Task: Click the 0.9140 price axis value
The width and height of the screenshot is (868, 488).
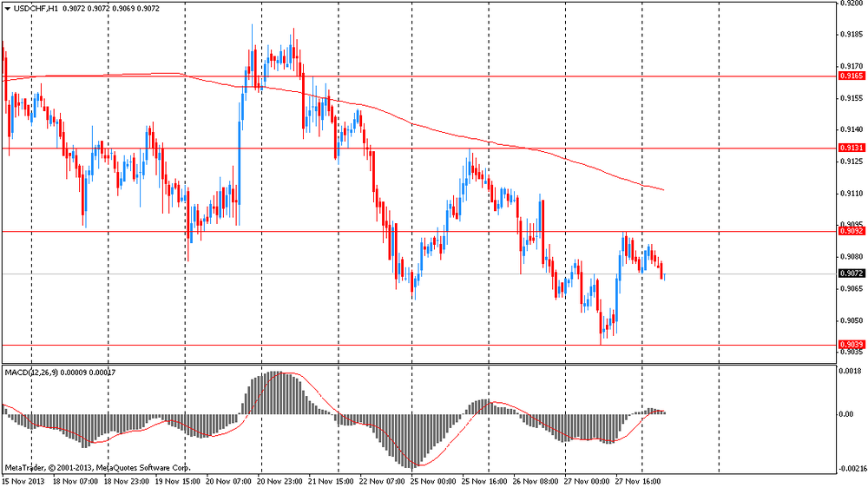Action: pos(852,129)
